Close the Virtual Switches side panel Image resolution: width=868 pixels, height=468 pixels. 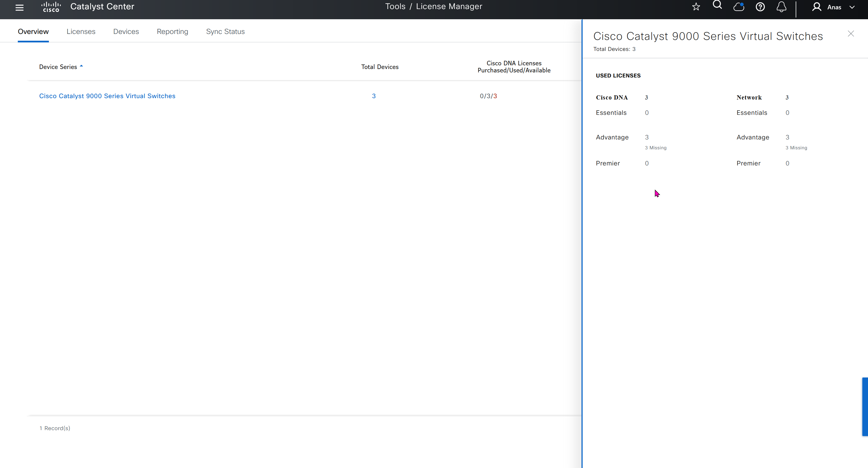pos(851,34)
